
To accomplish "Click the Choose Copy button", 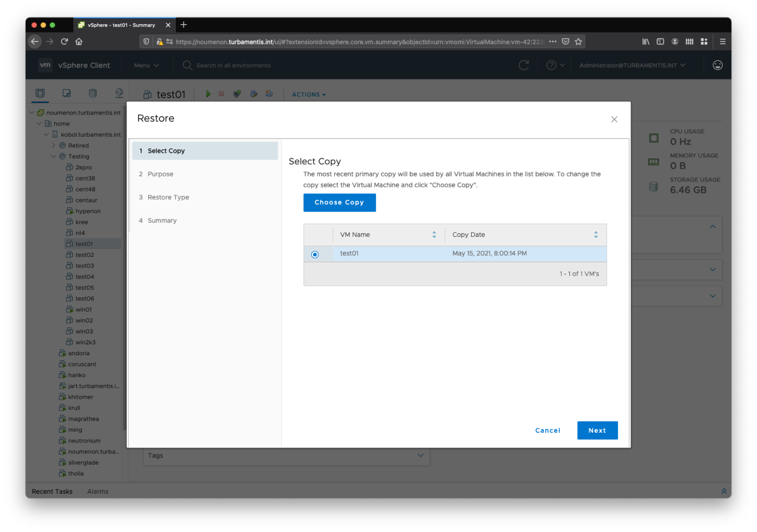I will [339, 202].
